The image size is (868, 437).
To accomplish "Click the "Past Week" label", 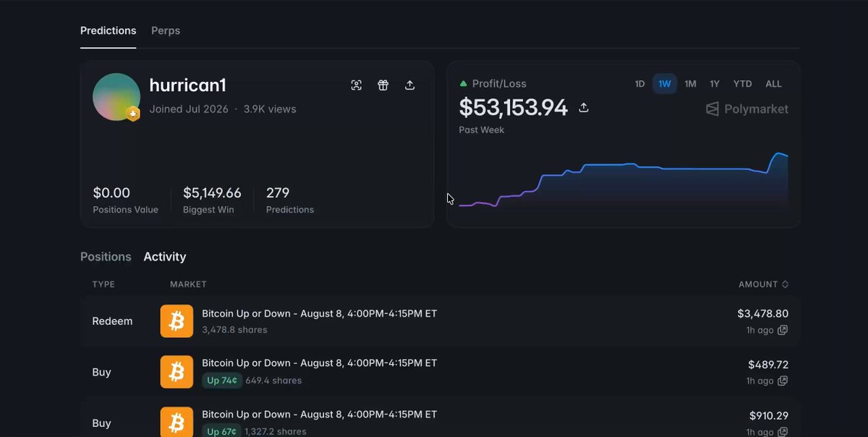I will tap(482, 130).
